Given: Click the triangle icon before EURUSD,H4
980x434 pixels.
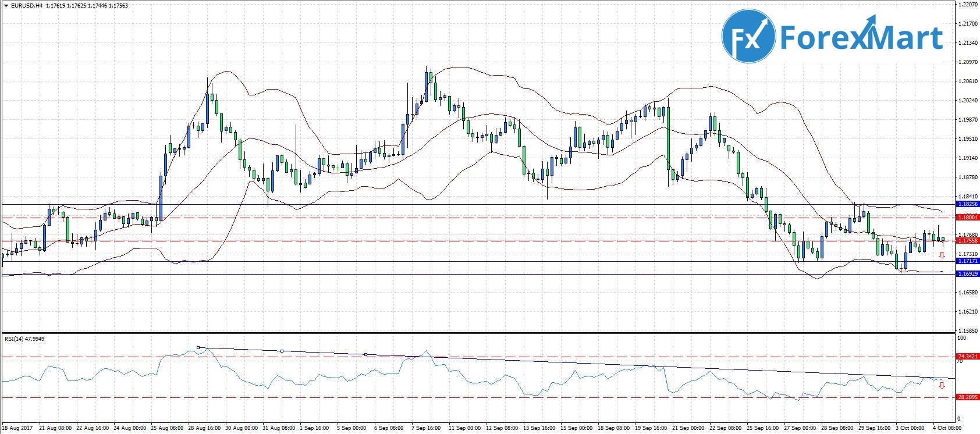Looking at the screenshot, I should (x=6, y=6).
